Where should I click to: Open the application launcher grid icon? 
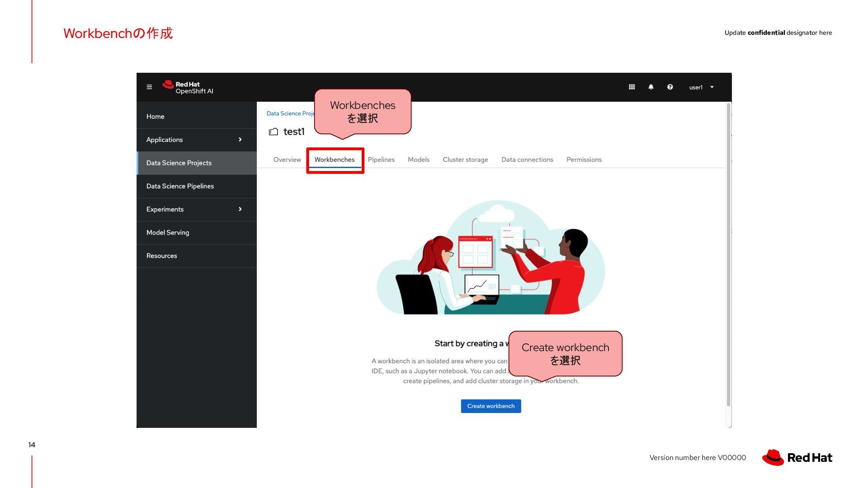pos(632,87)
